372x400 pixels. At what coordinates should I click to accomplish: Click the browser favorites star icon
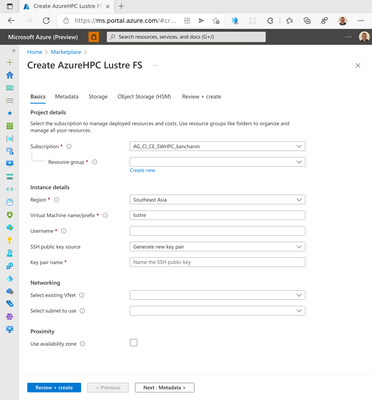point(289,21)
